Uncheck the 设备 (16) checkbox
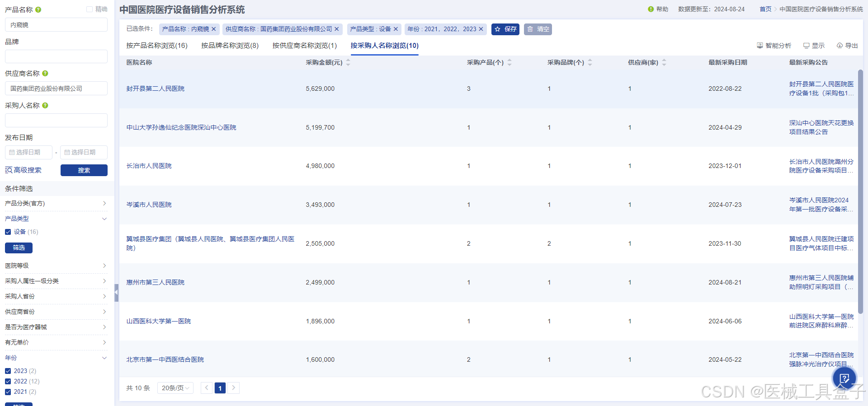Screen dimensions: 868x406 pyautogui.click(x=8, y=232)
